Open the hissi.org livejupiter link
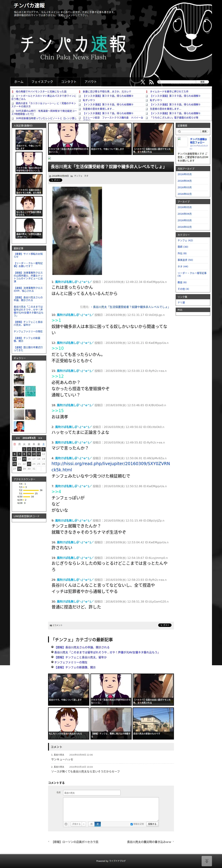Image resolution: width=222 pixels, height=868 pixels. (x=111, y=467)
